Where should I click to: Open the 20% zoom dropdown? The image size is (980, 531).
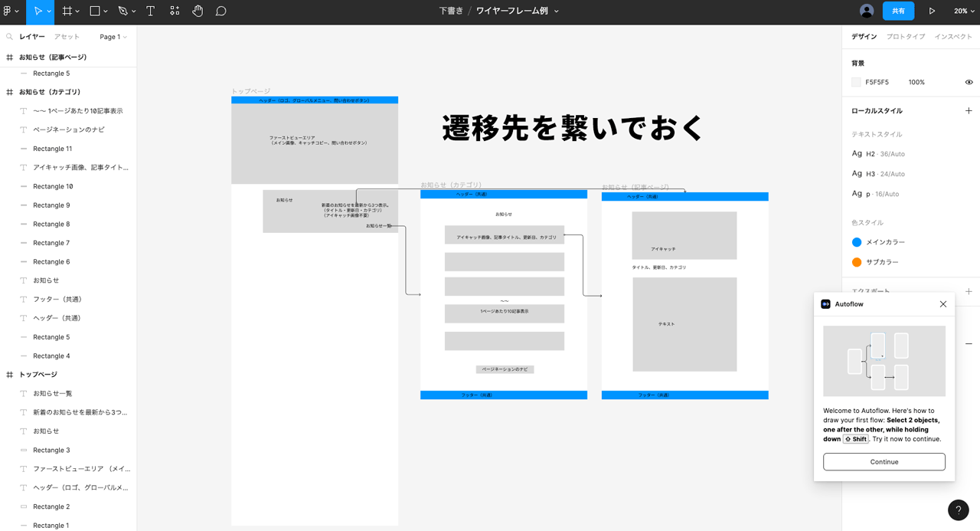(964, 11)
